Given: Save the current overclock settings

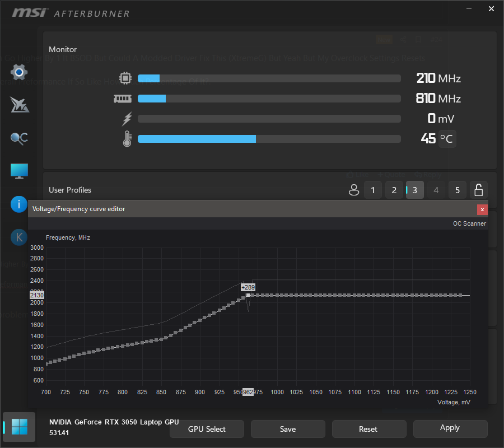Looking at the screenshot, I should pyautogui.click(x=288, y=429).
